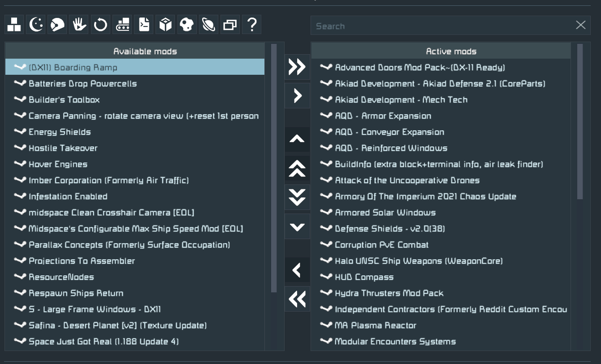Click the blocks category filter icon
This screenshot has width=601, height=364.
pyautogui.click(x=14, y=25)
